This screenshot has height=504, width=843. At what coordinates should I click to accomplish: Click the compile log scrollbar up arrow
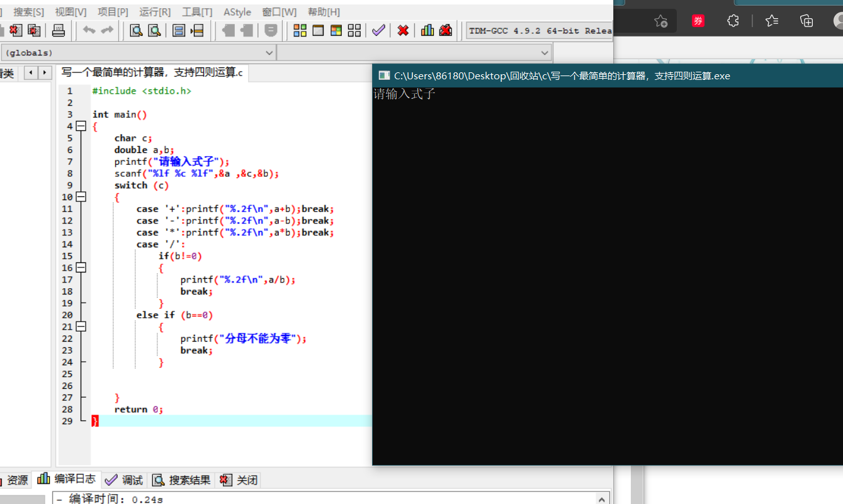[x=602, y=498]
